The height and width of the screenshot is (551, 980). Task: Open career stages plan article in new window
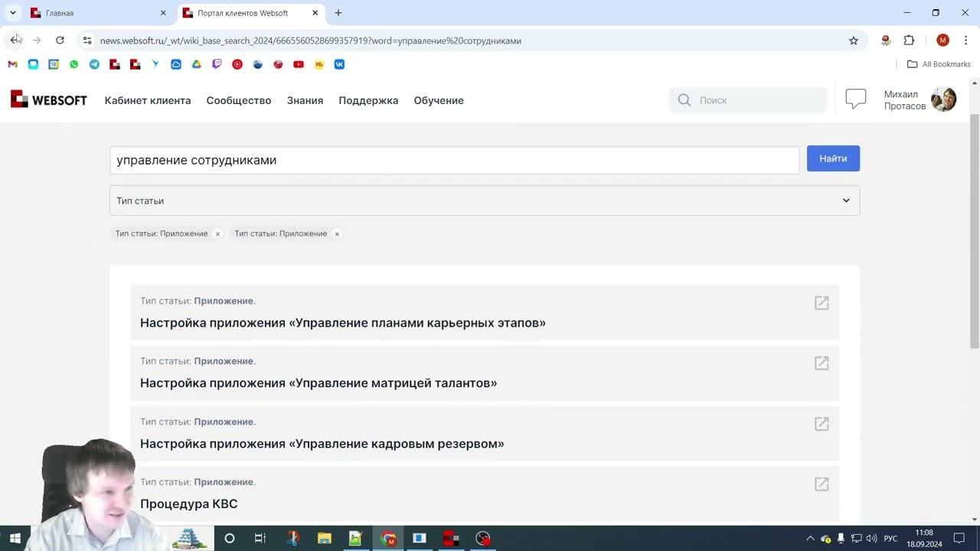(x=822, y=303)
